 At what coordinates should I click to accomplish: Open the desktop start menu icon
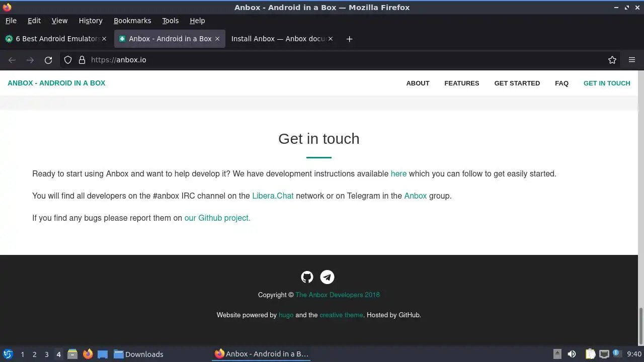[x=8, y=354]
